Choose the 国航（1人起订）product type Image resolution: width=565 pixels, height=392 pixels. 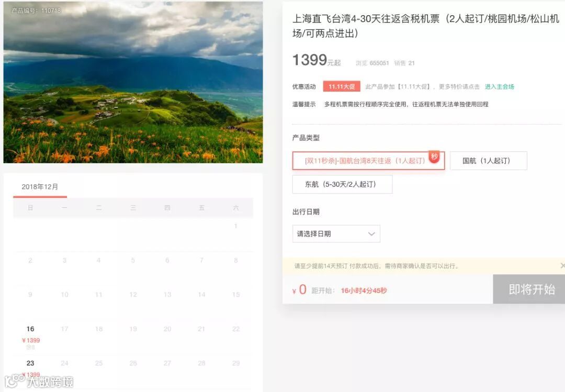(488, 161)
